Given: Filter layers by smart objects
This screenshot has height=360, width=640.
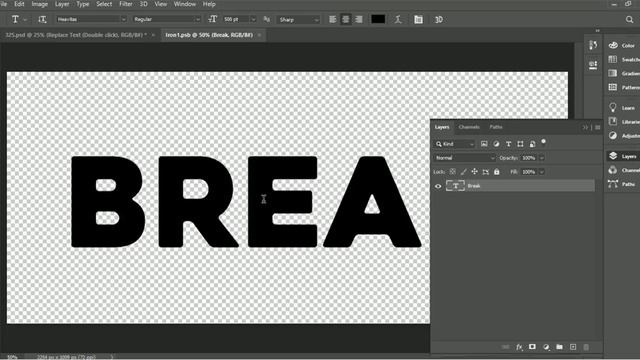Looking at the screenshot, I should (532, 144).
